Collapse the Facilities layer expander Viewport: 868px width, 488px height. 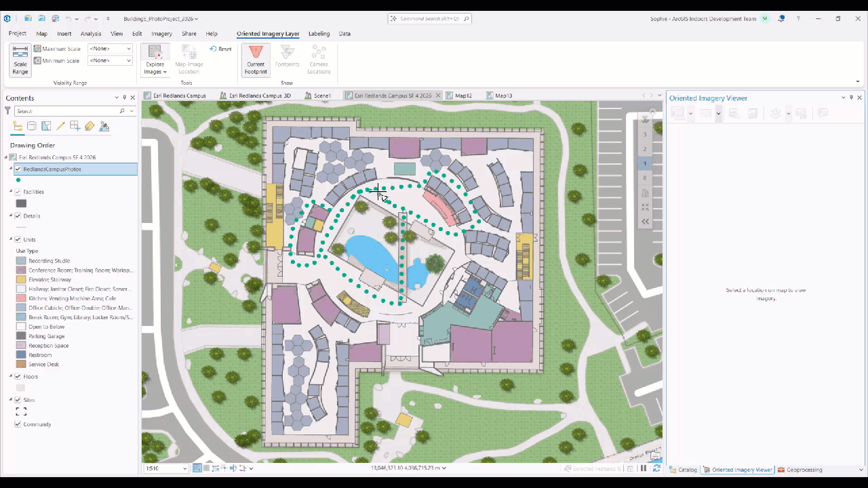coord(11,192)
